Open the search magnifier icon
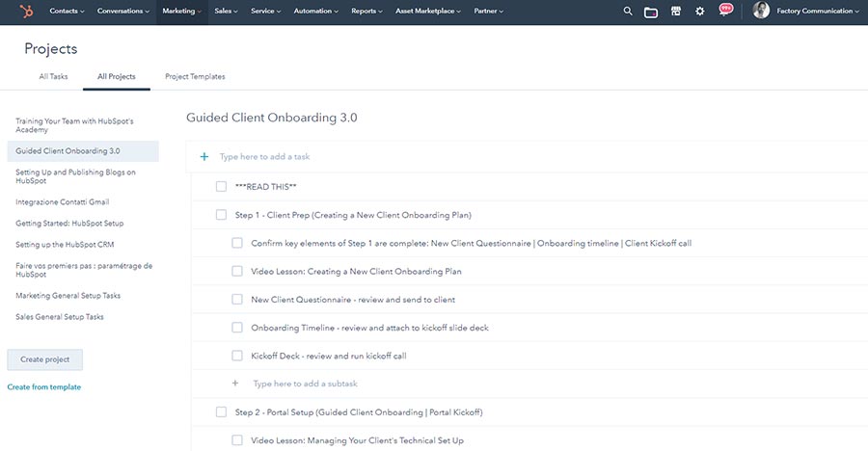Viewport: 868px width, 451px height. point(628,11)
